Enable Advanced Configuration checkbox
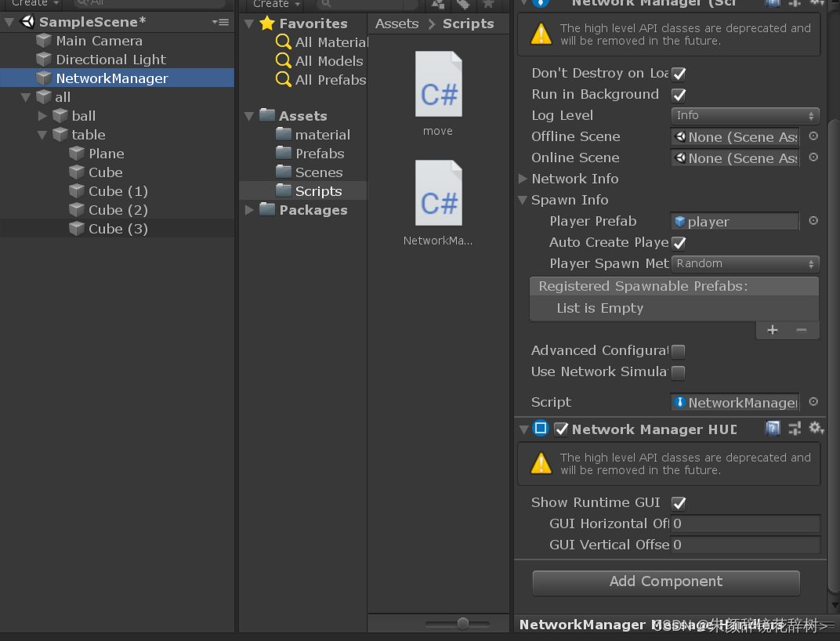 [x=679, y=351]
